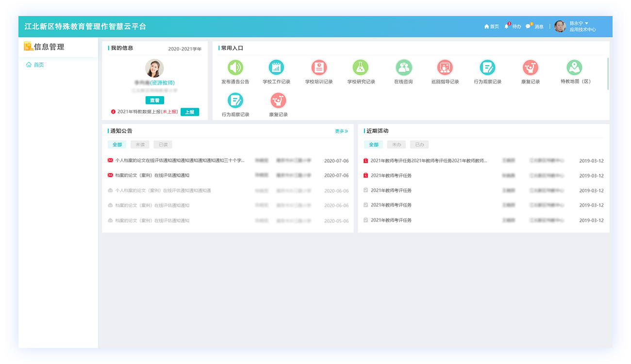Image resolution: width=631 pixels, height=364 pixels.
Task: Show 未办 items in 近期活动
Action: point(396,145)
